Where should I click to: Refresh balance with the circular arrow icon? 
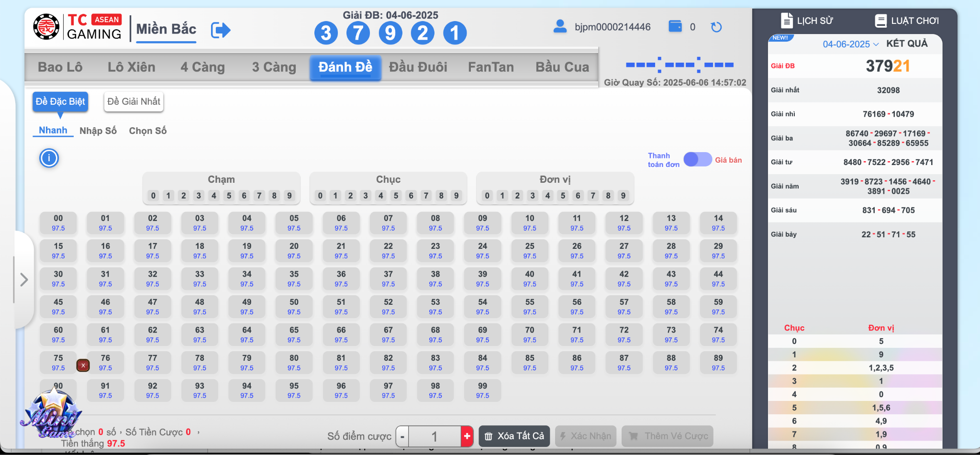[716, 27]
